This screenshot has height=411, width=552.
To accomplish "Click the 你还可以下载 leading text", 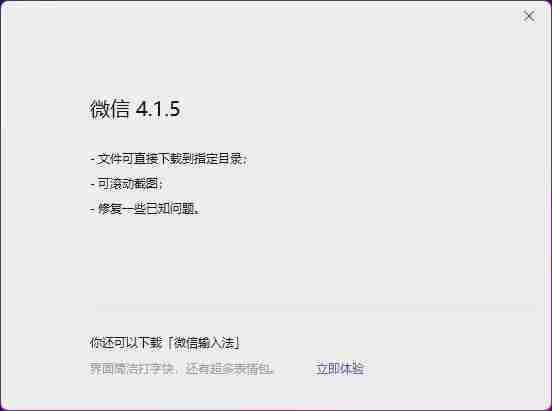I will tap(126, 342).
